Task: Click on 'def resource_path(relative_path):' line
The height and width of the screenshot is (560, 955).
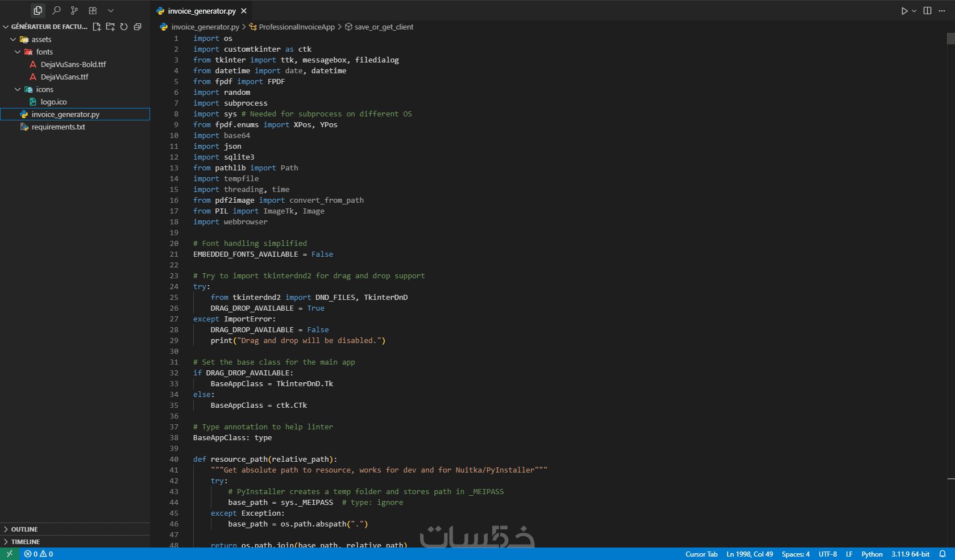Action: pos(265,459)
